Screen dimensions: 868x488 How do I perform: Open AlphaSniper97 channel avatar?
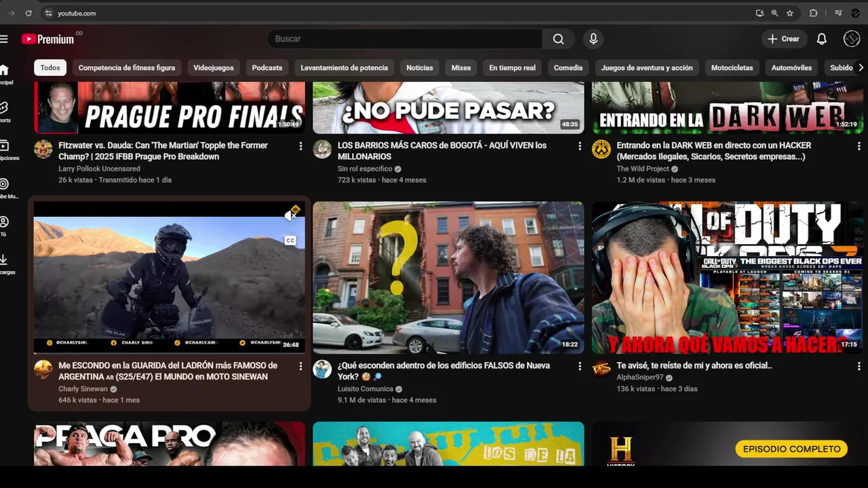coord(601,369)
